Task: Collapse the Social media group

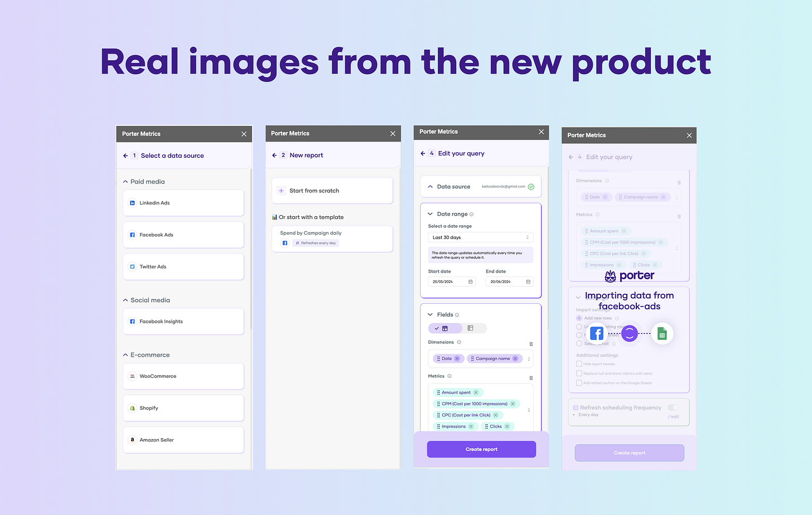Action: [x=125, y=300]
